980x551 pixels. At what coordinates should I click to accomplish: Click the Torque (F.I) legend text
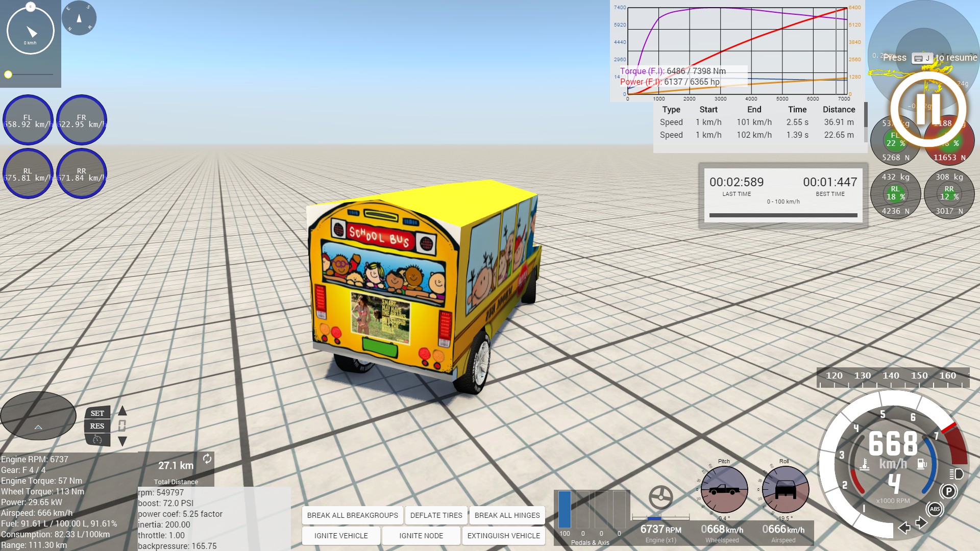pos(673,71)
